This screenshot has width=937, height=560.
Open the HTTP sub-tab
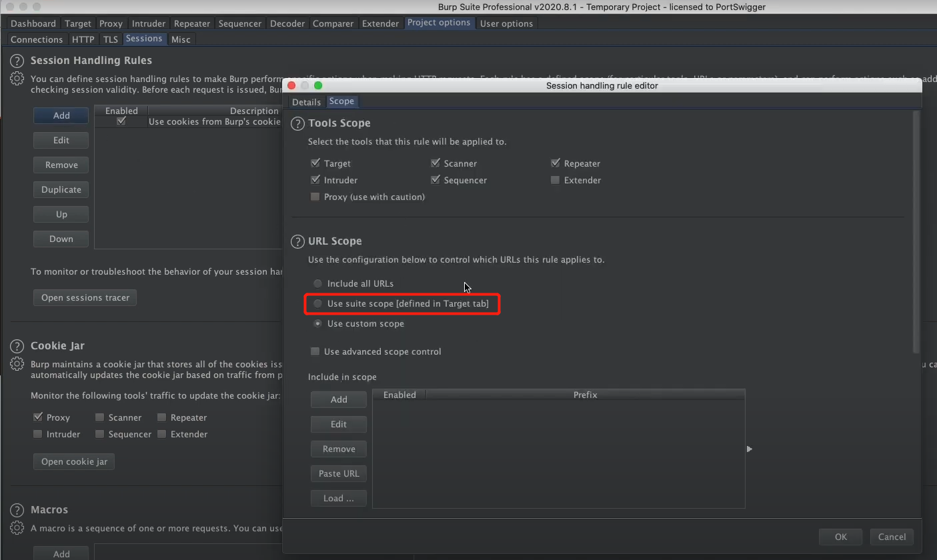pyautogui.click(x=83, y=39)
